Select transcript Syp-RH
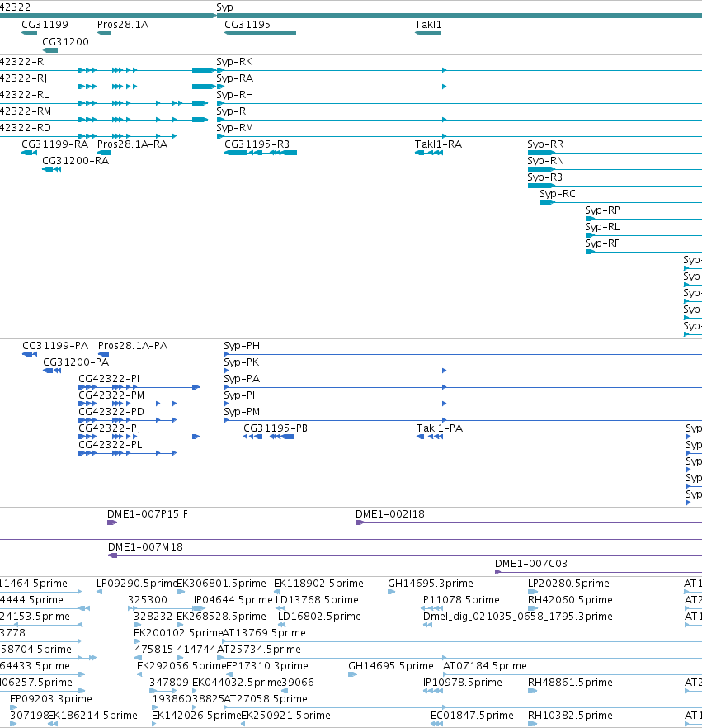702x728 pixels. pyautogui.click(x=234, y=95)
